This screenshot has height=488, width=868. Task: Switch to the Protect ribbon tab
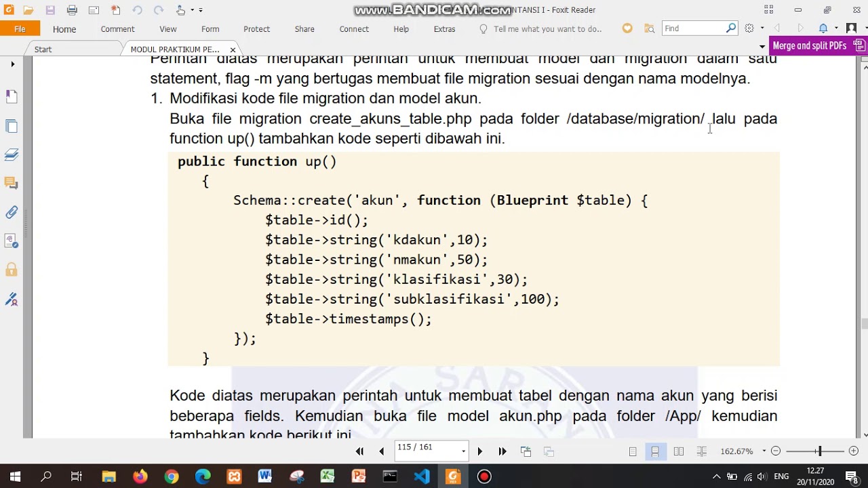(x=256, y=29)
